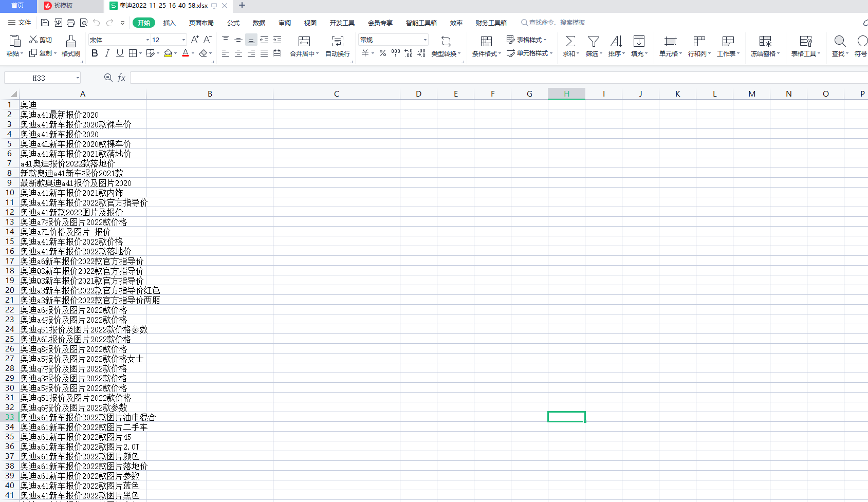Click the Increase Indent icon
This screenshot has width=868, height=502.
click(x=277, y=40)
